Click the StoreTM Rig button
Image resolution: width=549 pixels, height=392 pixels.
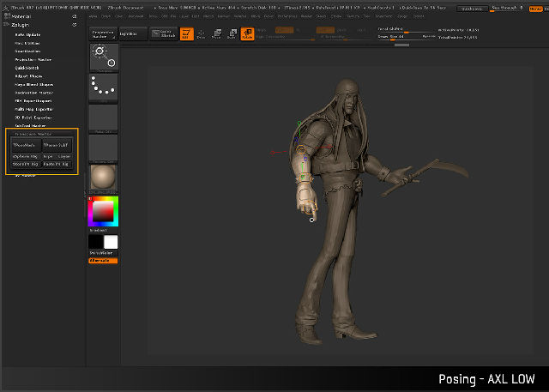(26, 164)
